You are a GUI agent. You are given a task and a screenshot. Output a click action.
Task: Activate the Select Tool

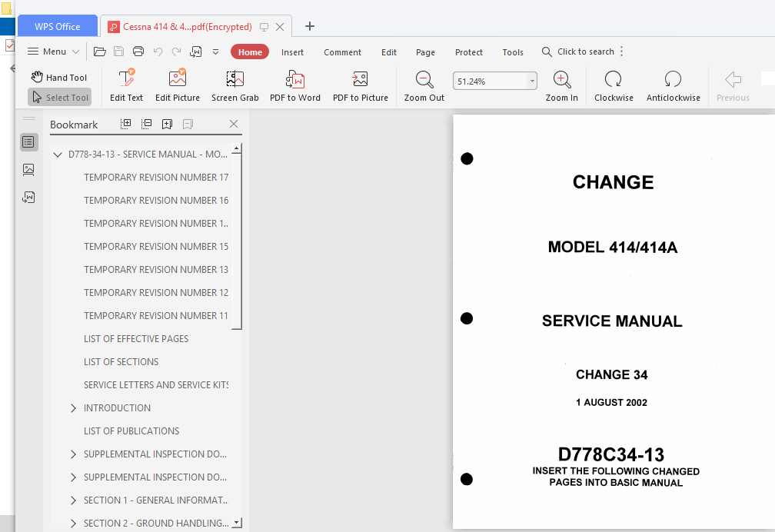click(x=60, y=98)
